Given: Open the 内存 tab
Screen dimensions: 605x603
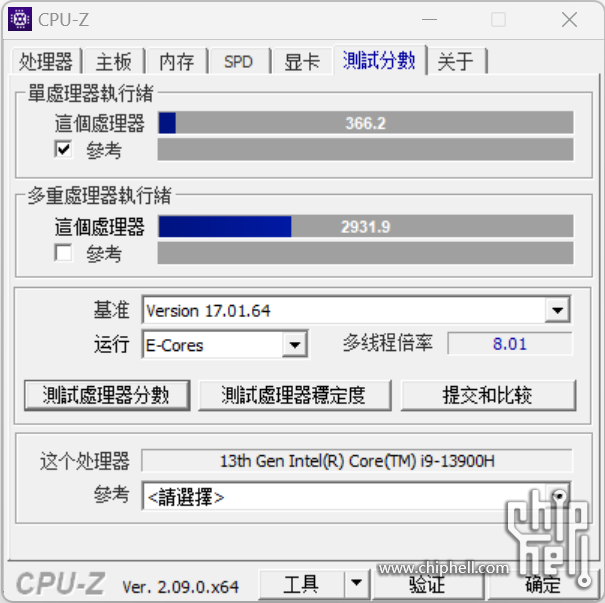Looking at the screenshot, I should (177, 61).
